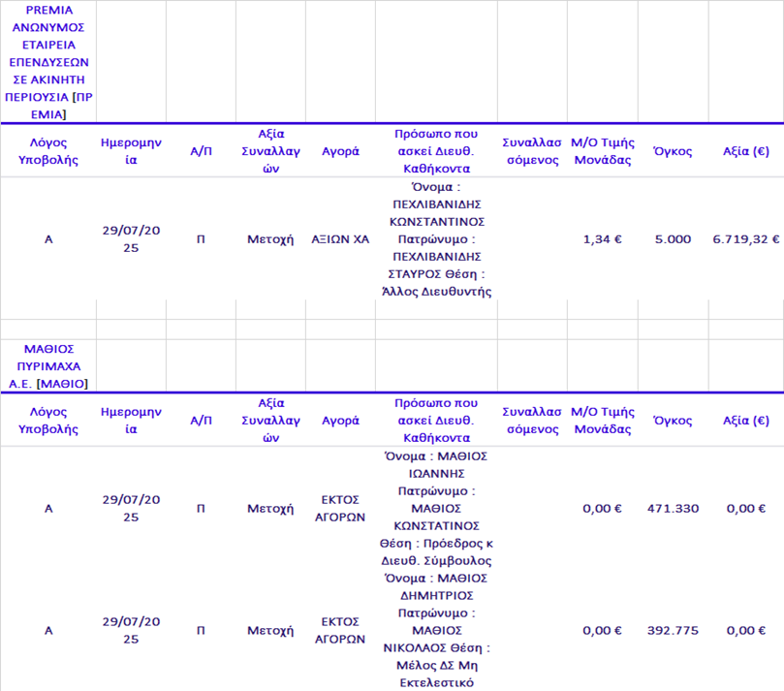Click Μ/Ο Τιμής Μονάδας header in PREMIA table
784x691 pixels.
[x=603, y=151]
